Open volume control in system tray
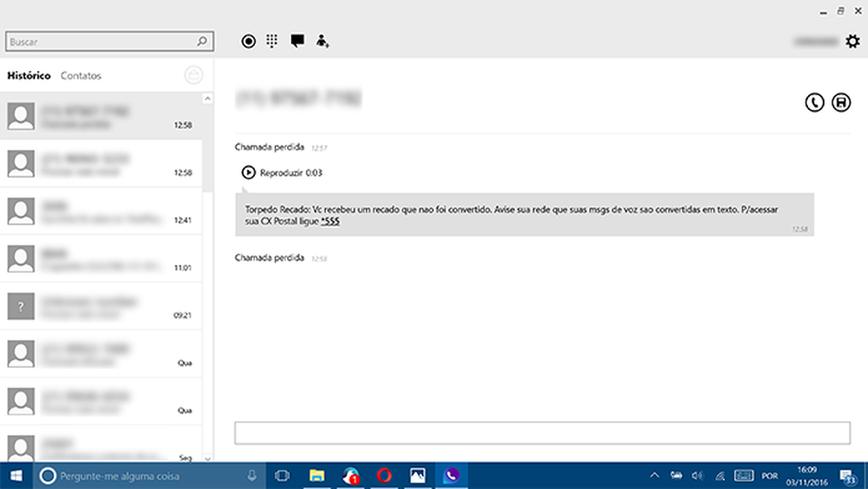Image resolution: width=868 pixels, height=489 pixels. [698, 476]
